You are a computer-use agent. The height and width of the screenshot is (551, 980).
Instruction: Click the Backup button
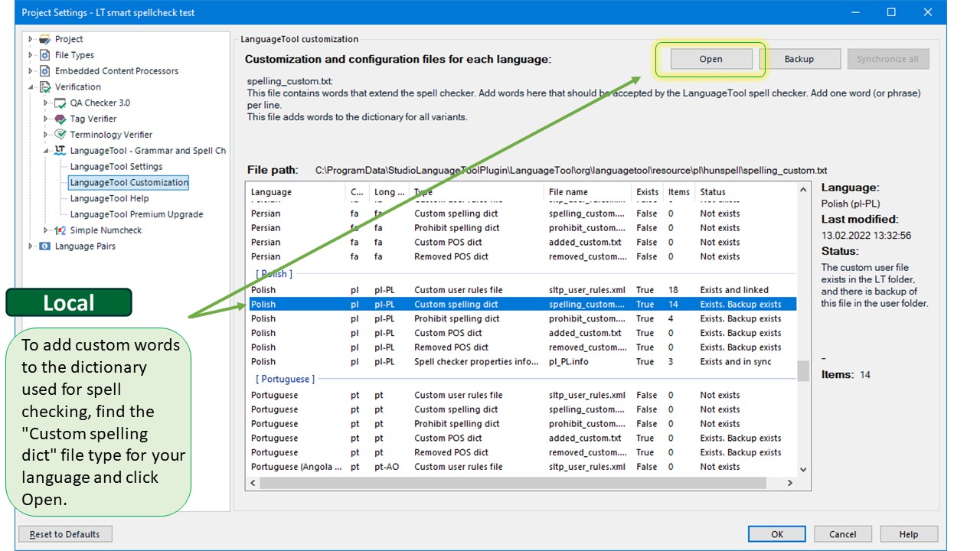799,59
